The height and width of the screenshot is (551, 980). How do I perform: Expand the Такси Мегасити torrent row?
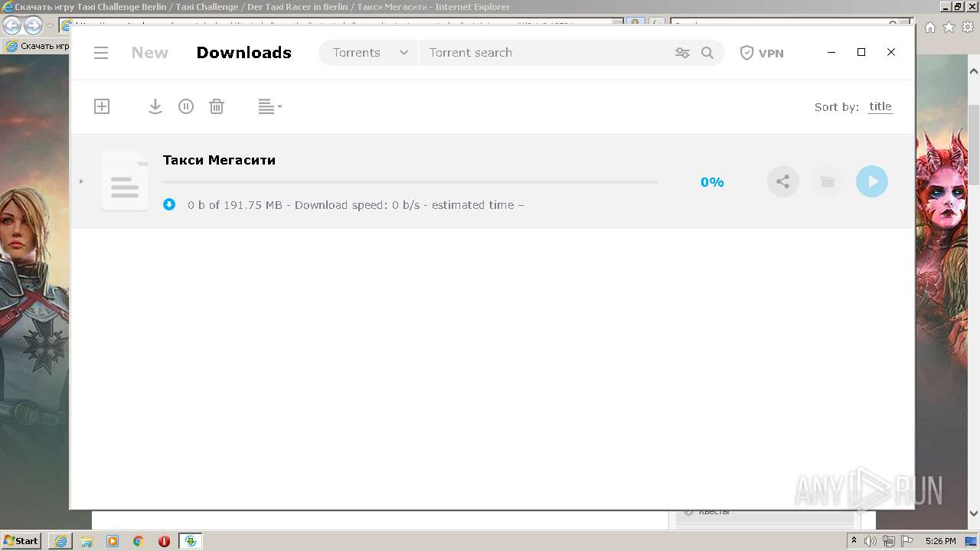tap(81, 181)
